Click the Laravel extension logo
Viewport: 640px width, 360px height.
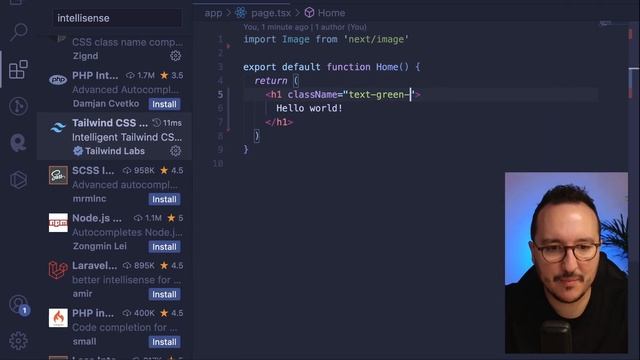(x=58, y=270)
